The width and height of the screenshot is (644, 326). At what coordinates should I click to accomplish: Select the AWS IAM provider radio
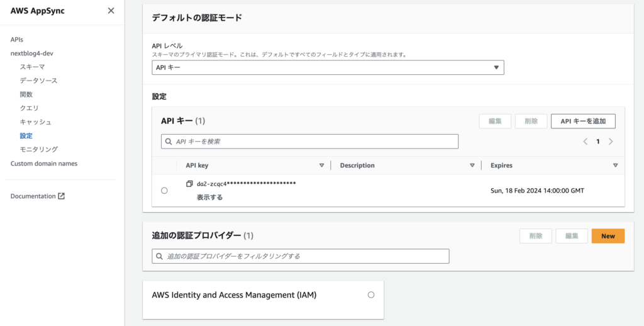[x=371, y=295]
